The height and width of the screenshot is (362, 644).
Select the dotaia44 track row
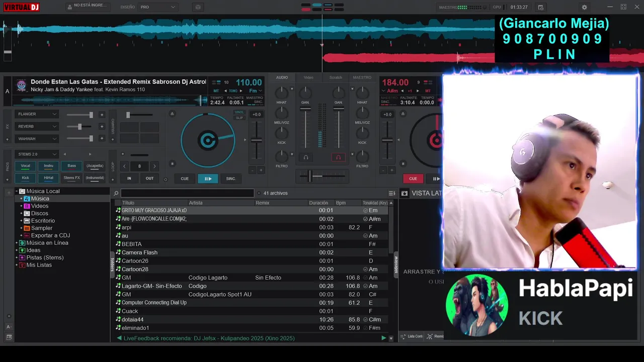pyautogui.click(x=252, y=320)
